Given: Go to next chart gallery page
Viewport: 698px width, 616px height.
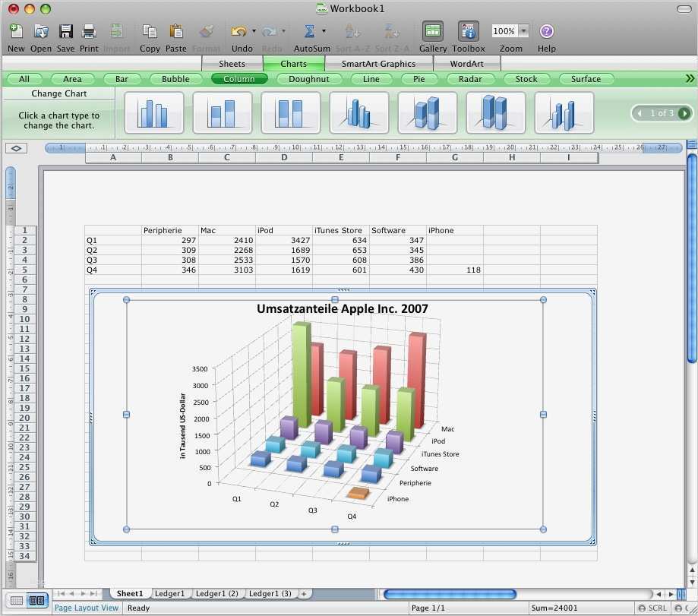Looking at the screenshot, I should 684,113.
